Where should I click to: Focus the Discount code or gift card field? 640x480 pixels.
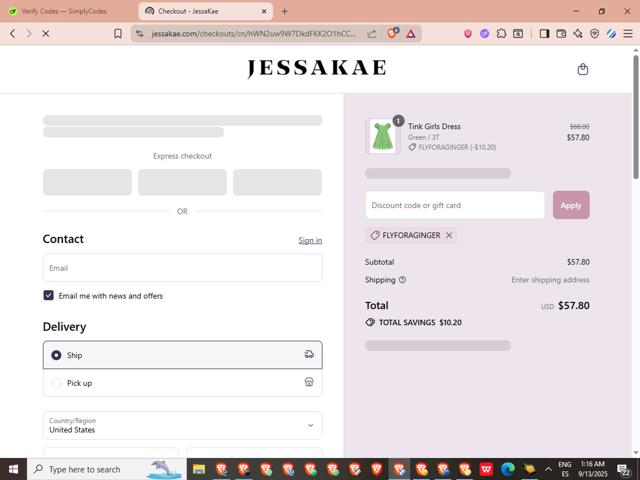(x=455, y=205)
